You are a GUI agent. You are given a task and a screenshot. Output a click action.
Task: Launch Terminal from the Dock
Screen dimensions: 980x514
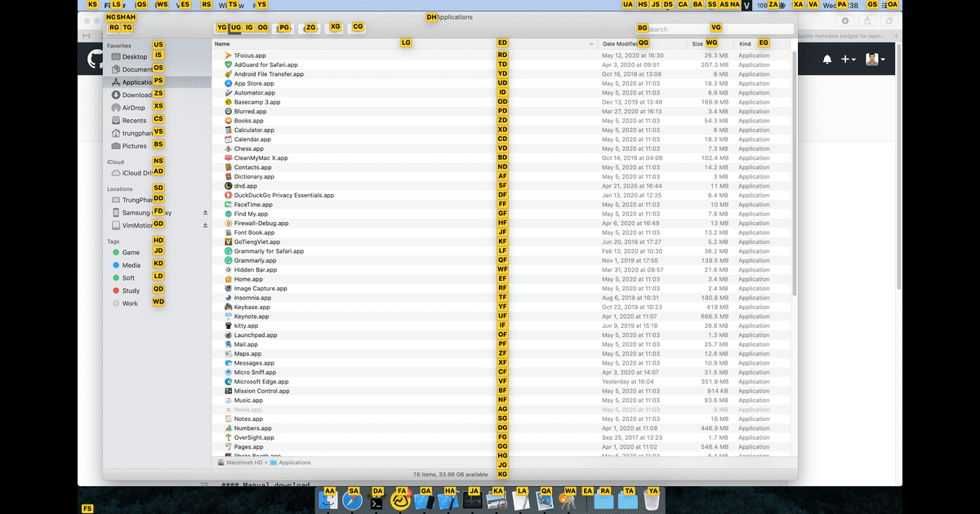coord(376,500)
